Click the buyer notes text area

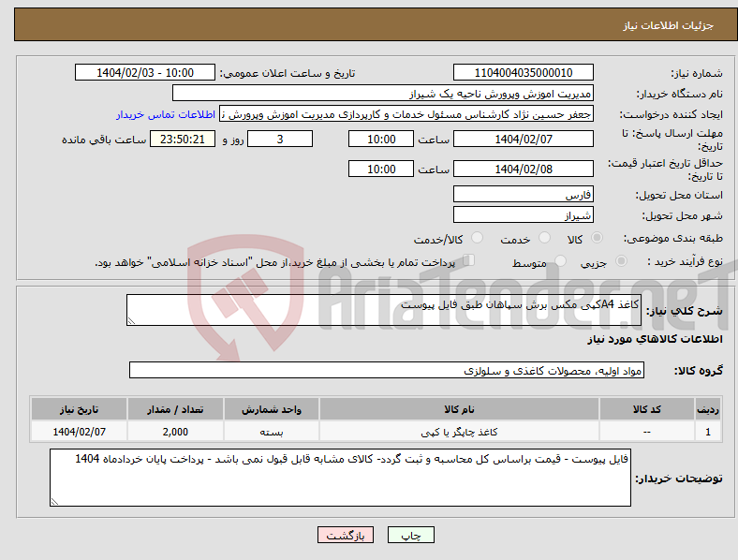pyautogui.click(x=340, y=478)
